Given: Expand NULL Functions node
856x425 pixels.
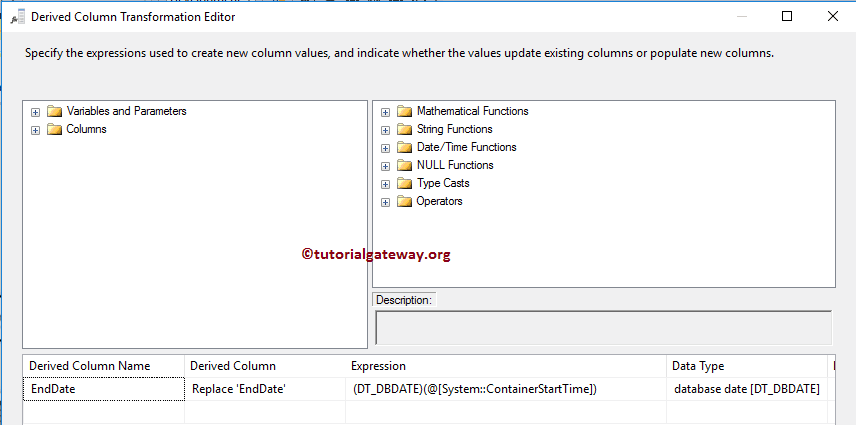Looking at the screenshot, I should (x=385, y=166).
